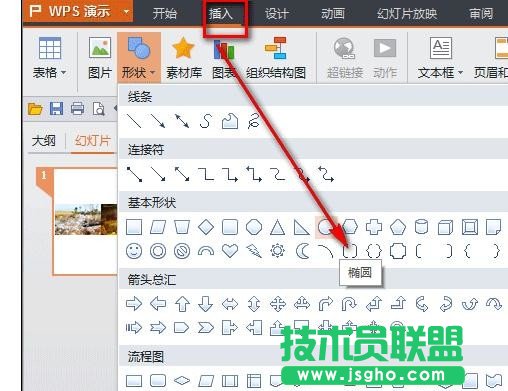Pick the hexagon in 基本形状
This screenshot has height=391, width=508.
click(x=350, y=227)
